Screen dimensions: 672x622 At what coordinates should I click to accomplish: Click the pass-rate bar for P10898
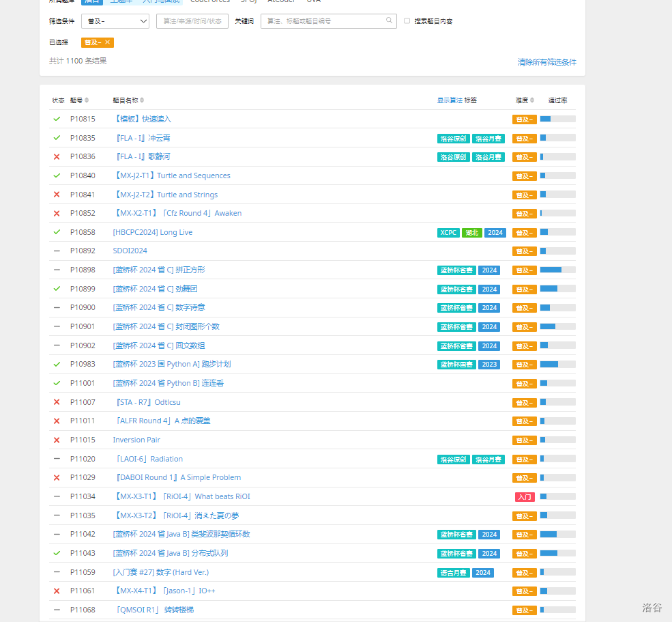click(x=557, y=270)
